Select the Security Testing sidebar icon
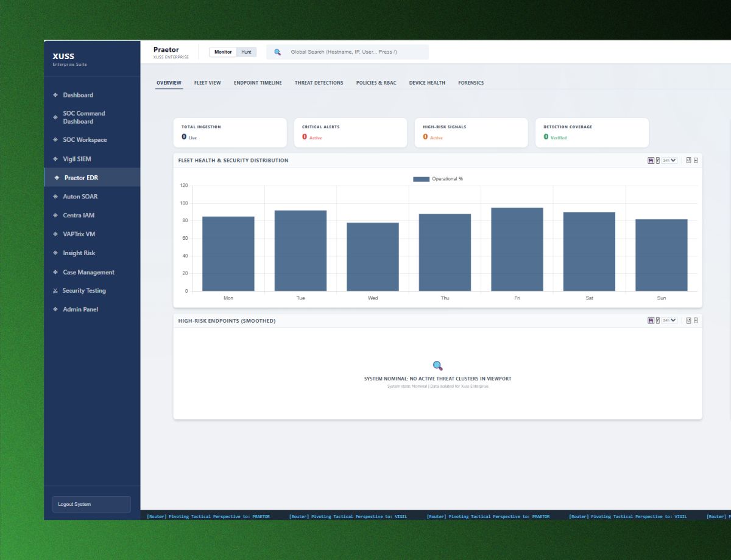The height and width of the screenshot is (560, 731). [55, 290]
